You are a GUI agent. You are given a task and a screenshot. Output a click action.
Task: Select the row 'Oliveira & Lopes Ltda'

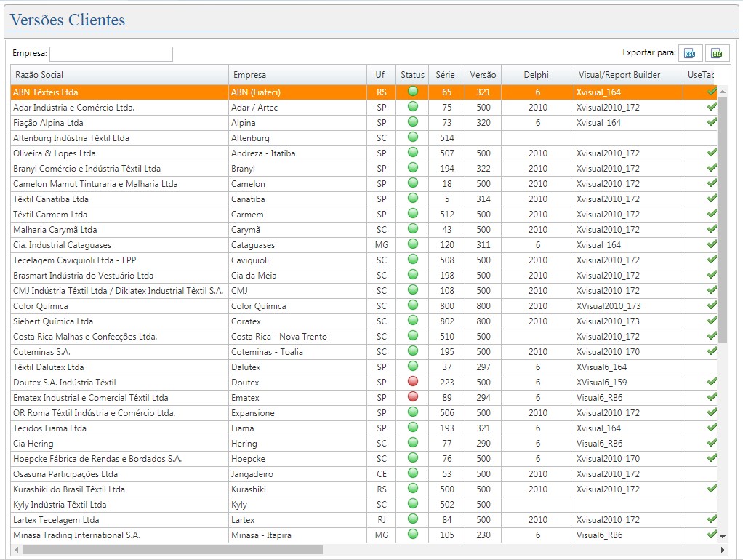coord(364,153)
